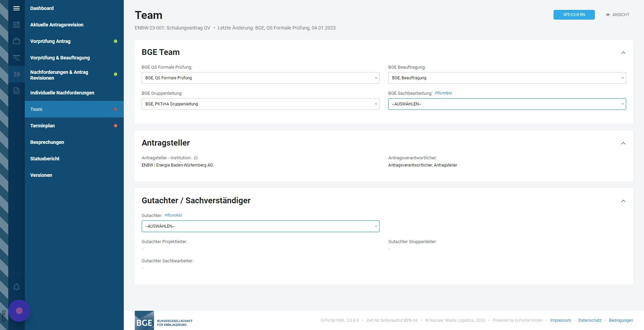Image resolution: width=644 pixels, height=330 pixels.
Task: Collapse the Gutachter / Sachverständiger section
Action: coord(623,201)
